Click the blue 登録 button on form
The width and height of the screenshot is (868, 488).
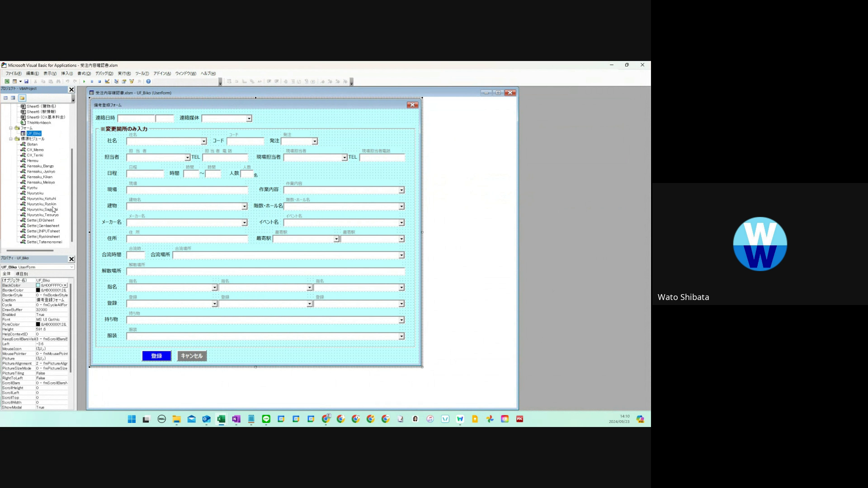tap(156, 356)
